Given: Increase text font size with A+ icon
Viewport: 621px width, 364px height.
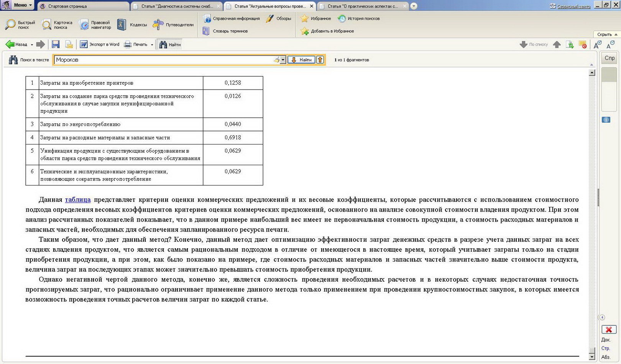Looking at the screenshot, I should [x=597, y=45].
